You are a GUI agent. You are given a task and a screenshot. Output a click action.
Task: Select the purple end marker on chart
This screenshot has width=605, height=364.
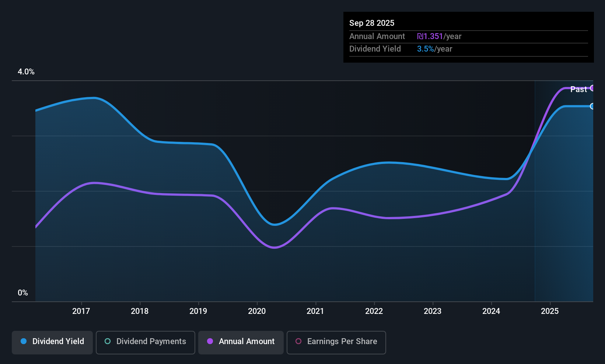(x=592, y=88)
